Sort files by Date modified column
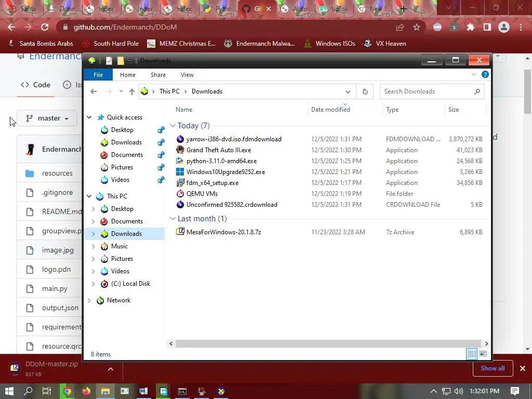Image resolution: width=532 pixels, height=399 pixels. point(330,110)
